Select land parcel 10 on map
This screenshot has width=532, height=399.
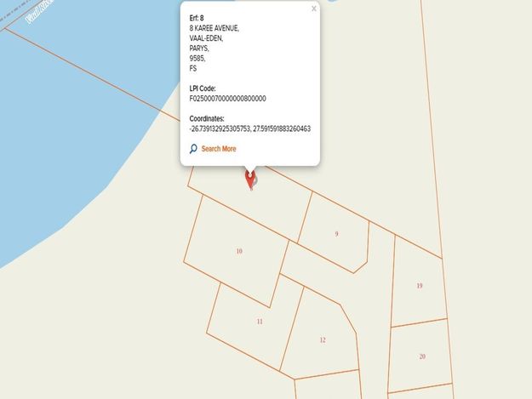click(x=239, y=251)
